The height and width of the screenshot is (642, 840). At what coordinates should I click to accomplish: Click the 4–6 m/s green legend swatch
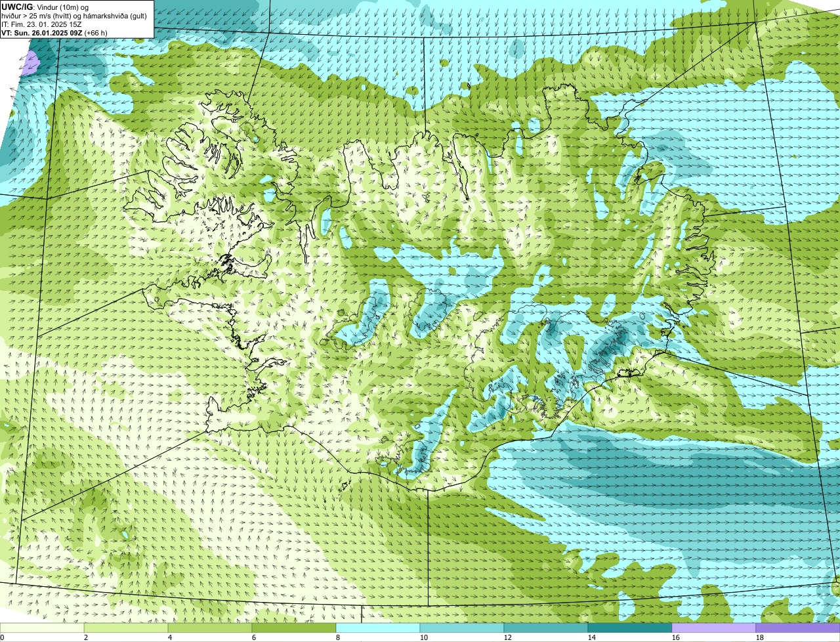click(210, 628)
